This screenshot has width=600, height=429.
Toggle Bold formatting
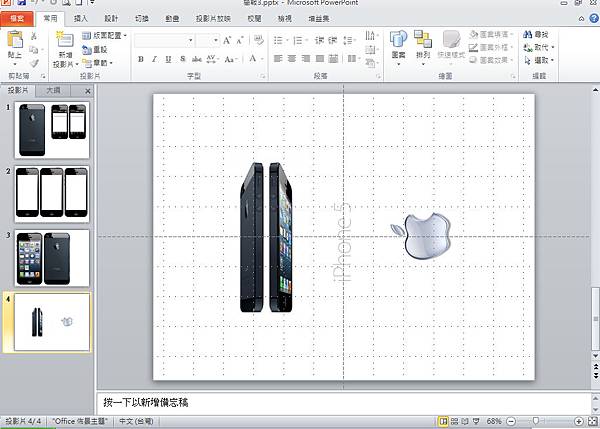[x=141, y=59]
